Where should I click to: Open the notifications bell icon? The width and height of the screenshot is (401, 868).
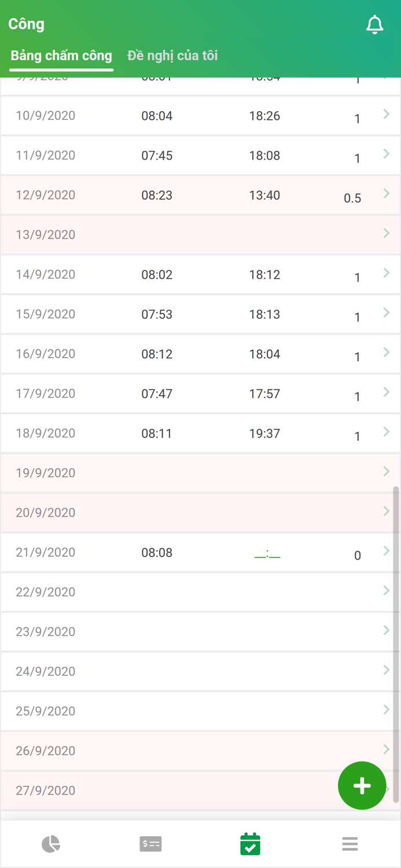click(374, 24)
